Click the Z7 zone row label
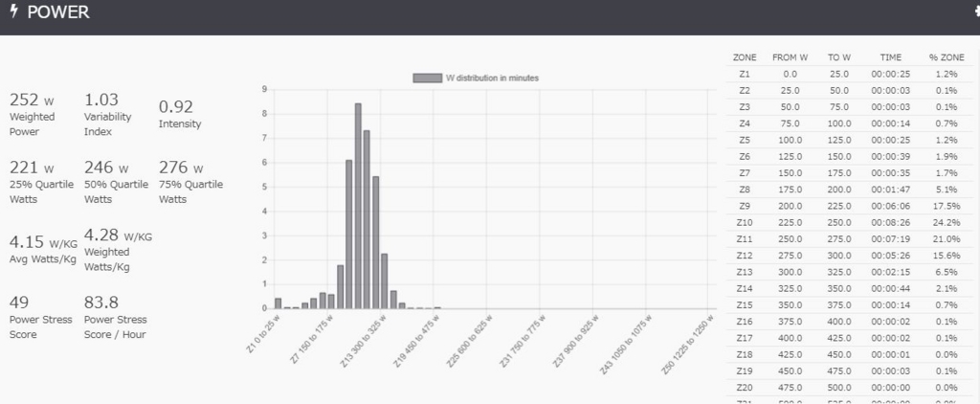 [745, 172]
